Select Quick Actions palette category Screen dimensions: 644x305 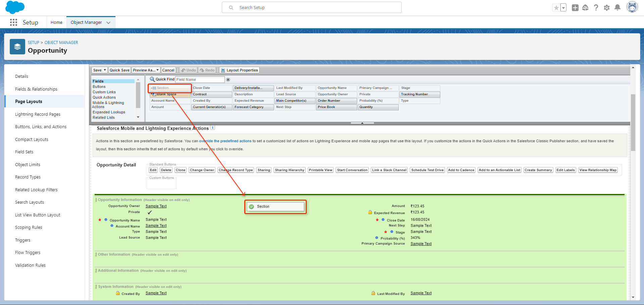pyautogui.click(x=104, y=97)
